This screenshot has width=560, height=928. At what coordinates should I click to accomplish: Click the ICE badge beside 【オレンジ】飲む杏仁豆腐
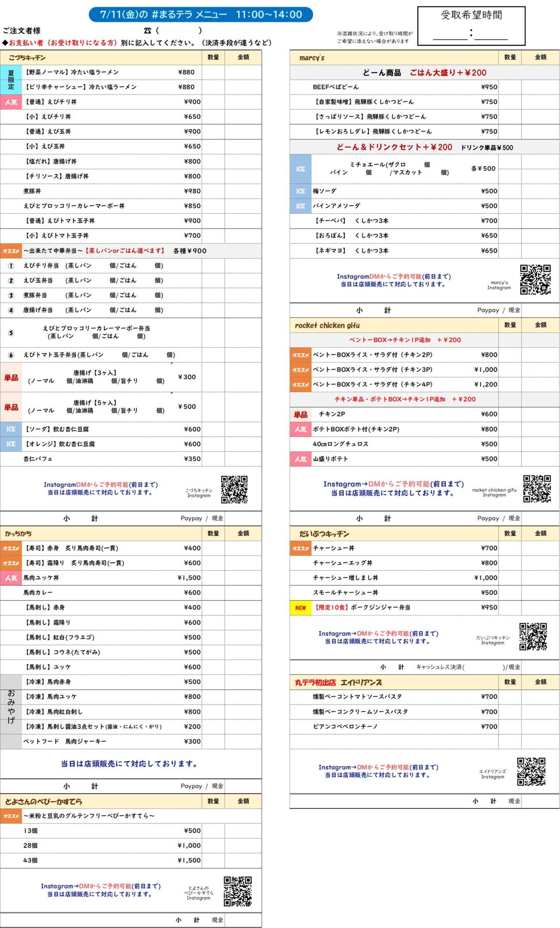point(11,444)
